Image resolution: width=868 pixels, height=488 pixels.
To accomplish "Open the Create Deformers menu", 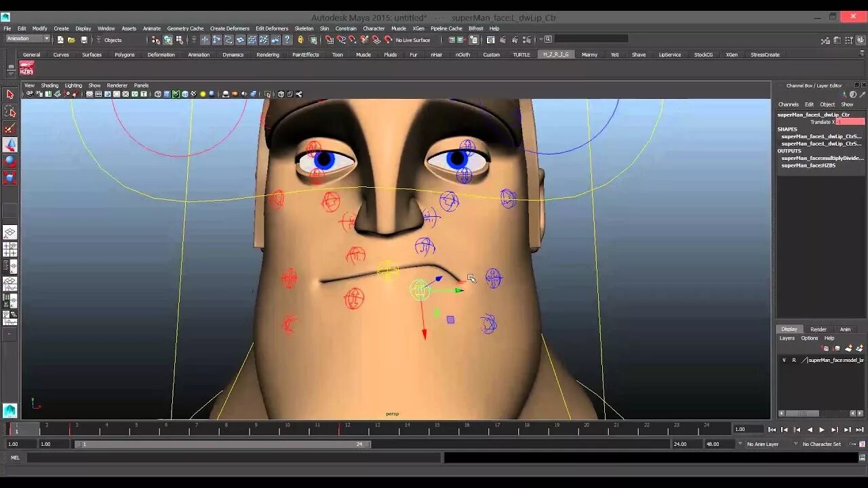I will 229,28.
